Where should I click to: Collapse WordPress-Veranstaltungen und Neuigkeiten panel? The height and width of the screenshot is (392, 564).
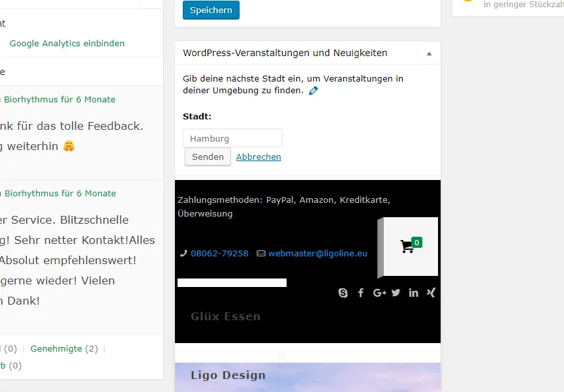[x=429, y=53]
